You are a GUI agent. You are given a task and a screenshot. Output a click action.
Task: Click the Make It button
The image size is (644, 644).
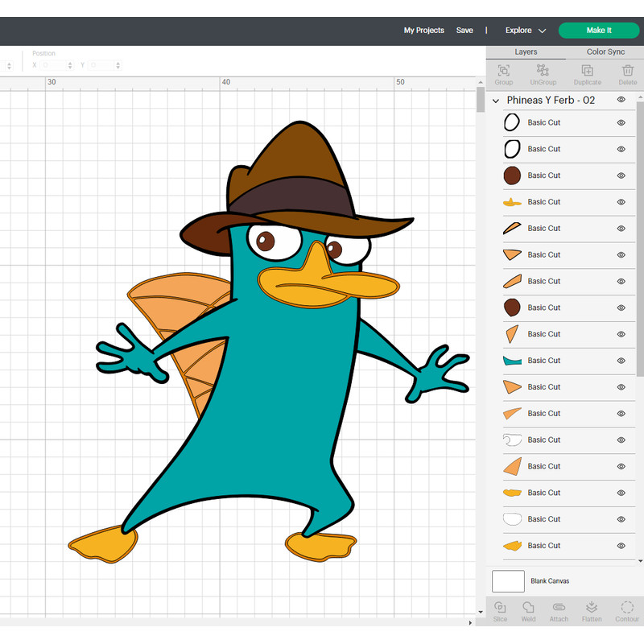[599, 30]
